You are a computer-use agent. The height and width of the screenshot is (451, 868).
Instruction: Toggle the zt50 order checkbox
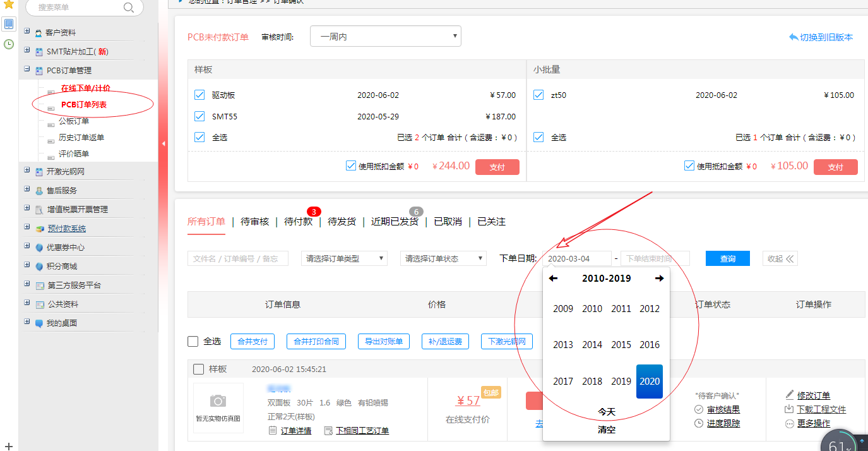538,95
